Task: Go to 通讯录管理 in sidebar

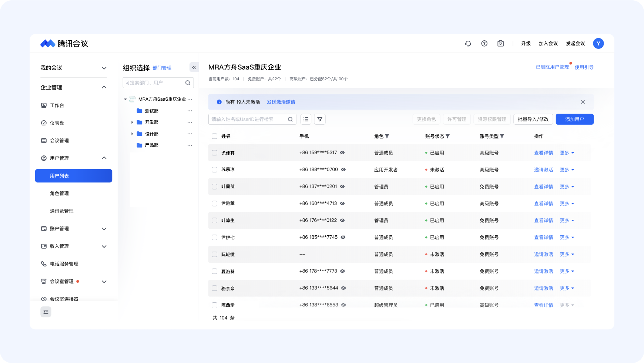Action: tap(61, 211)
